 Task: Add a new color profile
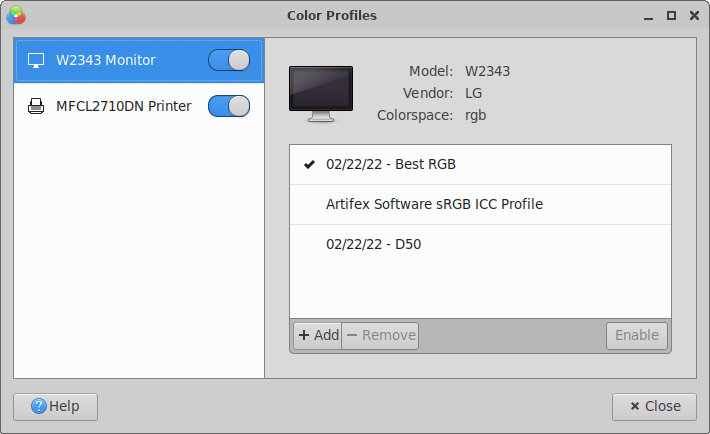click(x=317, y=336)
